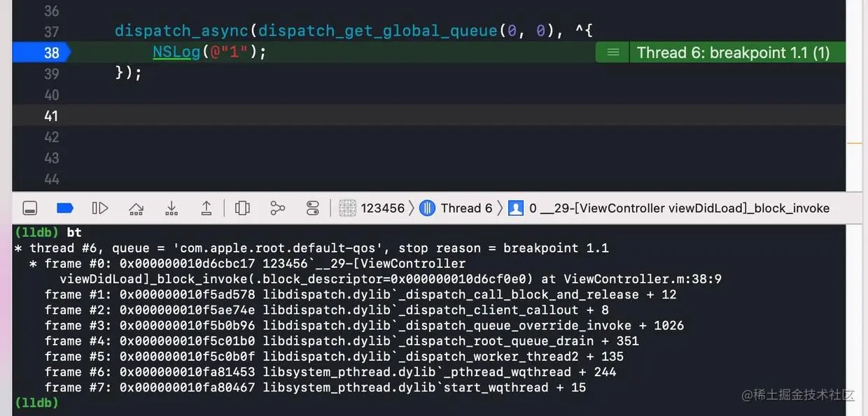The height and width of the screenshot is (416, 868).
Task: Click frame #6 _pthread_wqthread line
Action: click(x=330, y=371)
